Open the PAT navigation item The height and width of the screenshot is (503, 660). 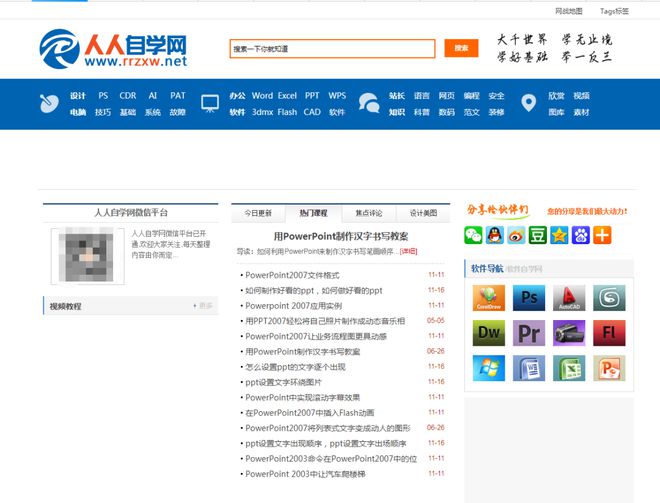[178, 96]
